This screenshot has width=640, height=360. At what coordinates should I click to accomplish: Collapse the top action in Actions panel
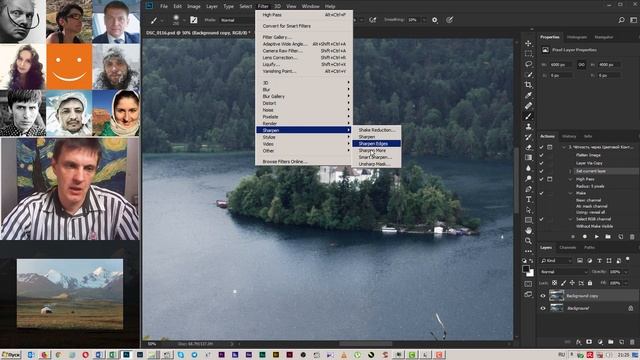pos(564,147)
